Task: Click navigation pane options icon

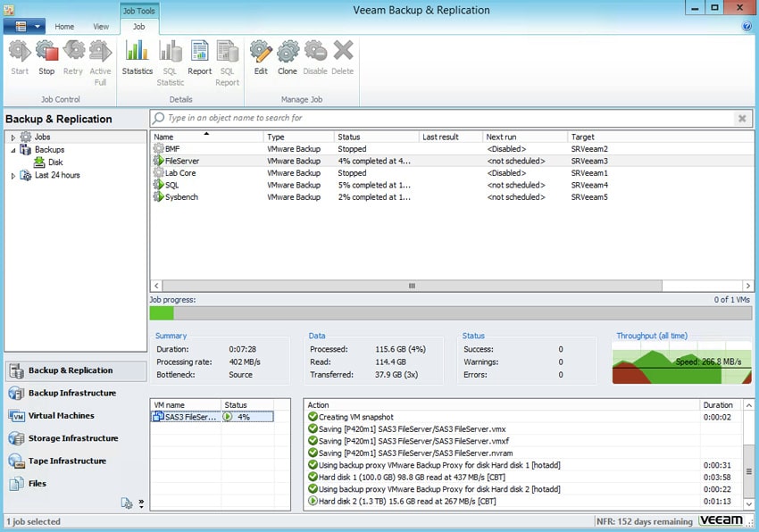Action: coord(127,503)
